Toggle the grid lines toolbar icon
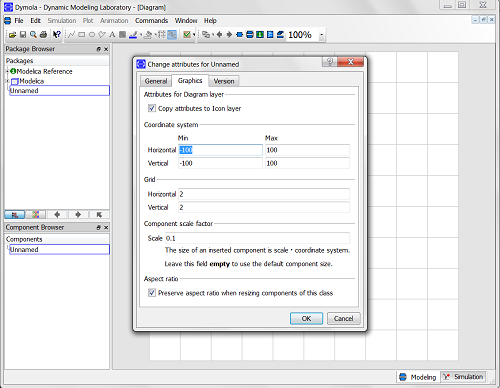 point(161,35)
